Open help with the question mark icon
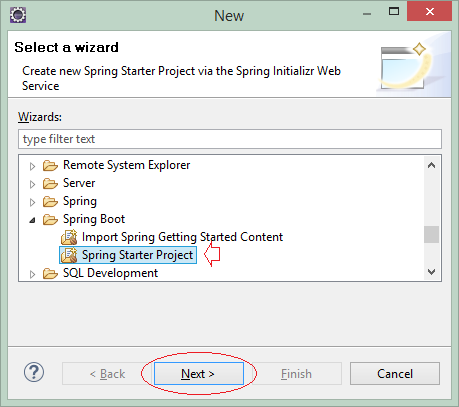Viewport: 459px width, 407px height. point(34,372)
